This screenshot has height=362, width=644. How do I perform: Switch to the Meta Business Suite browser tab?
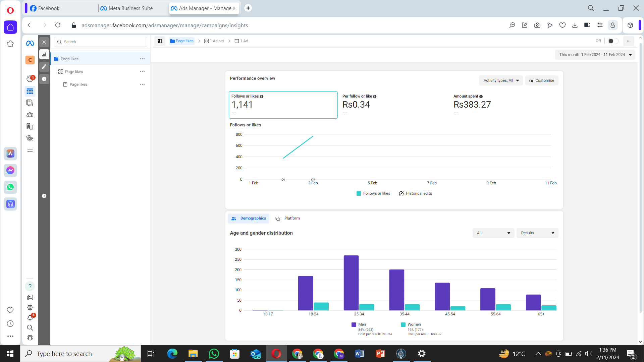tap(130, 8)
